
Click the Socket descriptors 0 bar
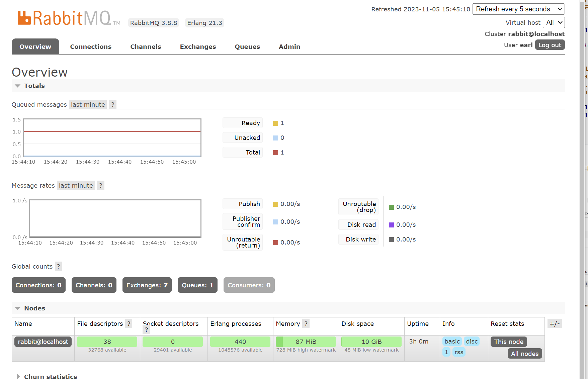point(173,342)
